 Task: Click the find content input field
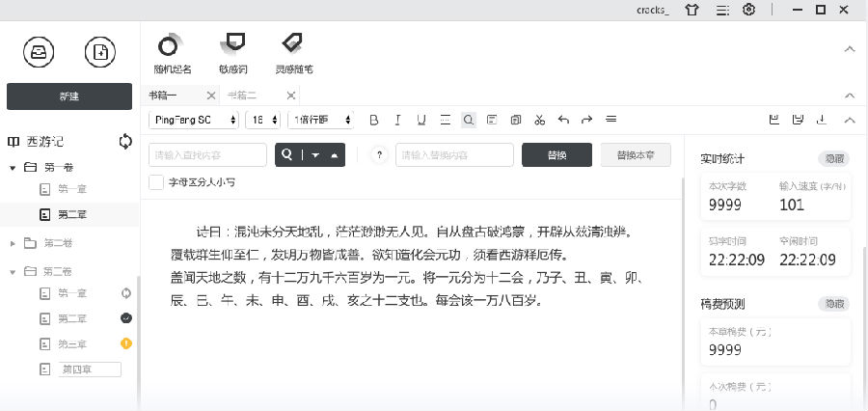pyautogui.click(x=207, y=155)
